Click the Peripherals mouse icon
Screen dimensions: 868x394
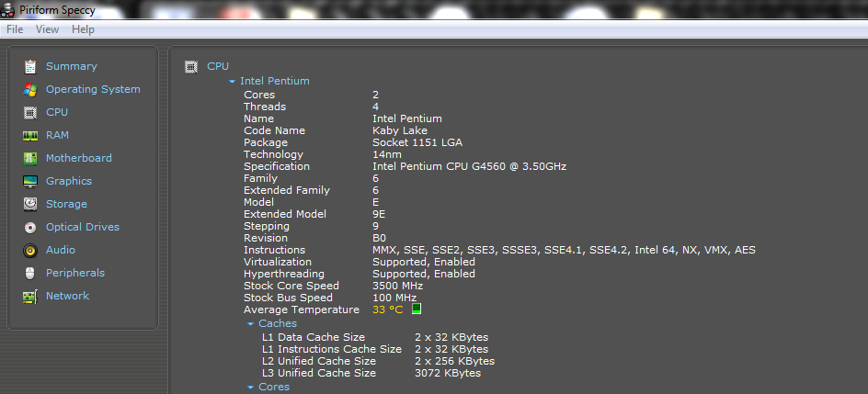[x=30, y=274]
